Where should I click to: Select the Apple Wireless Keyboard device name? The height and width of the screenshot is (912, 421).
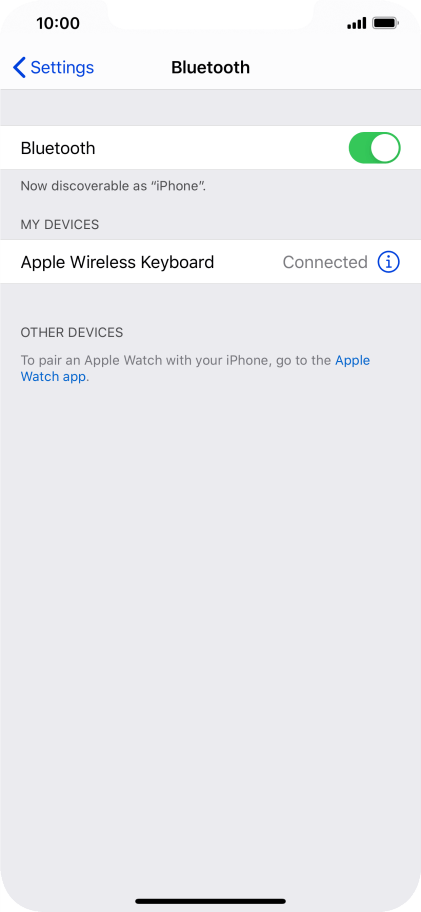(x=117, y=262)
